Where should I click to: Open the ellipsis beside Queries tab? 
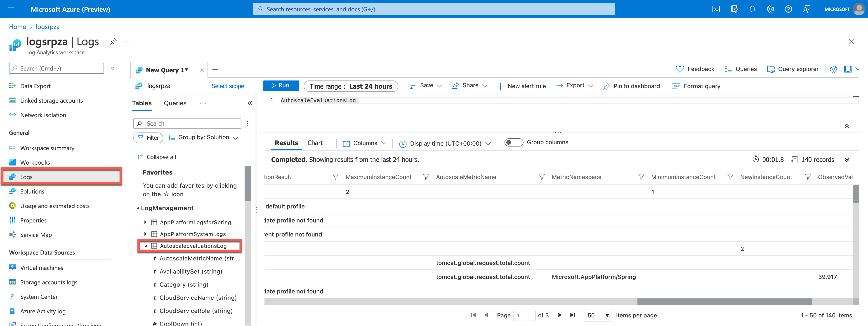click(x=203, y=103)
